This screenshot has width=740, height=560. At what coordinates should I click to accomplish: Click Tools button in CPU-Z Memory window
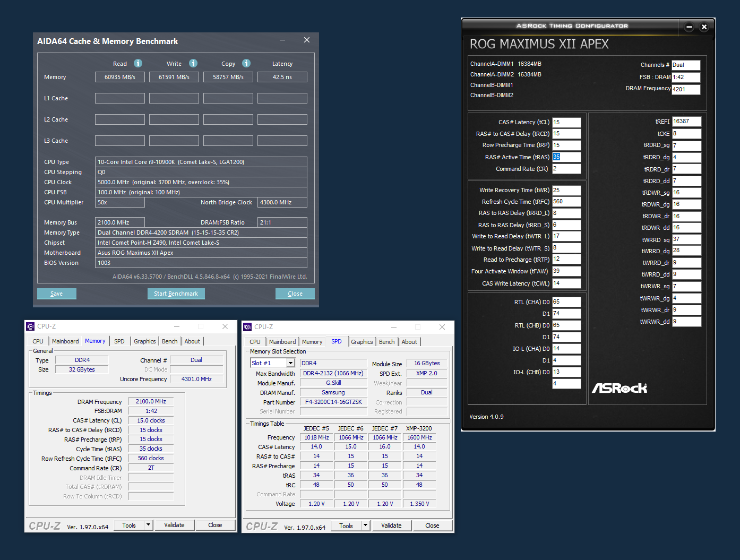pos(129,525)
